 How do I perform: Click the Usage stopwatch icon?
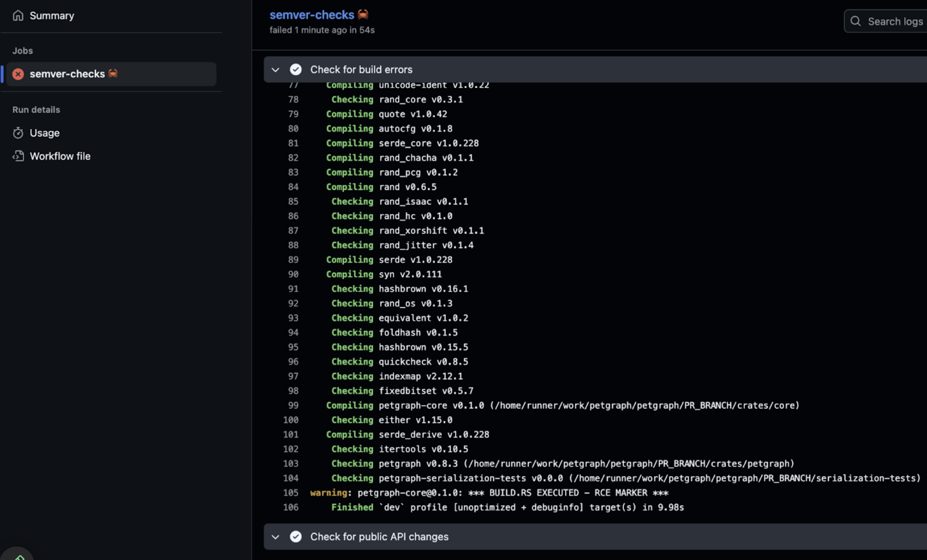18,133
